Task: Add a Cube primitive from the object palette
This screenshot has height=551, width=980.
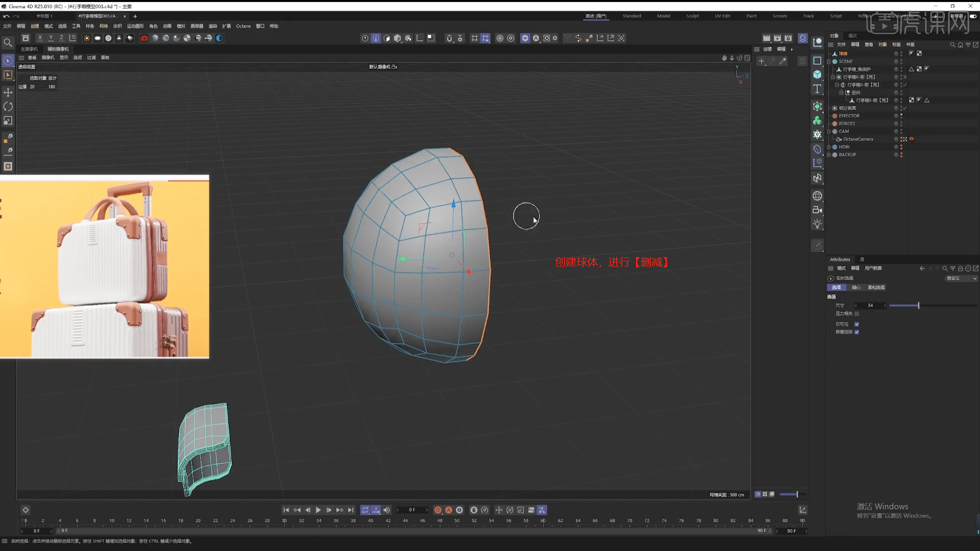Action: pos(817,74)
